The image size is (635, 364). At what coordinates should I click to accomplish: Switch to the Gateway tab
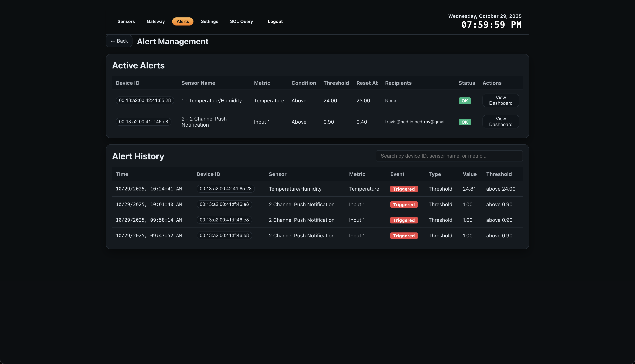pos(156,21)
